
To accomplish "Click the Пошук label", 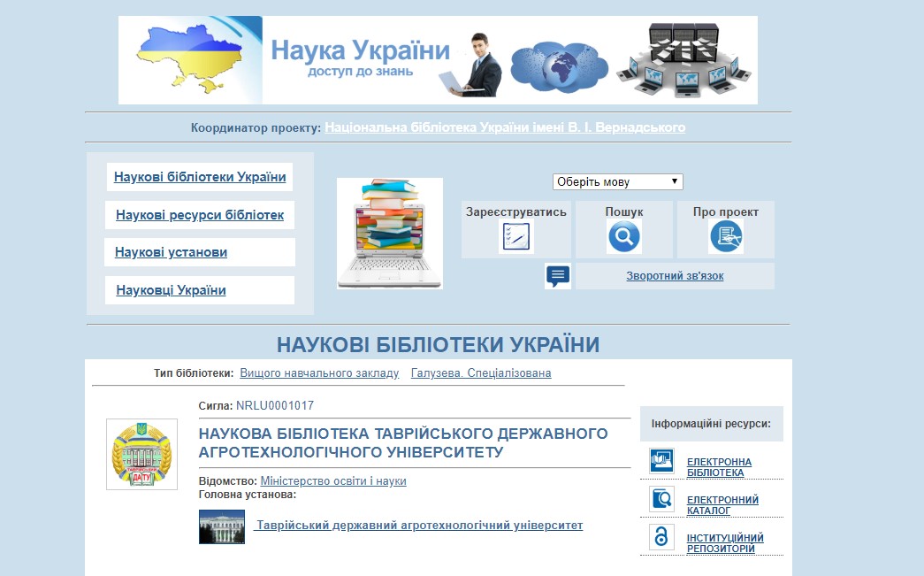I will tap(624, 211).
